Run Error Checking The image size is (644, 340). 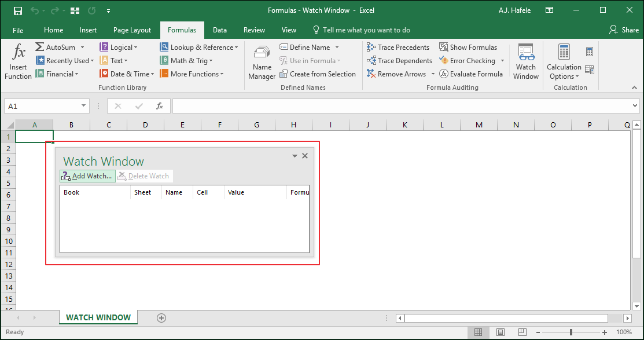(x=467, y=60)
